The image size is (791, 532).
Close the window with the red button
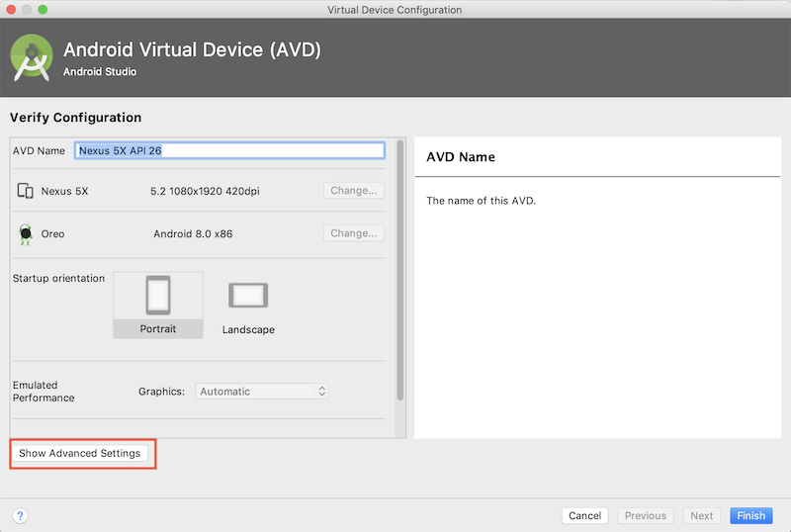[11, 10]
